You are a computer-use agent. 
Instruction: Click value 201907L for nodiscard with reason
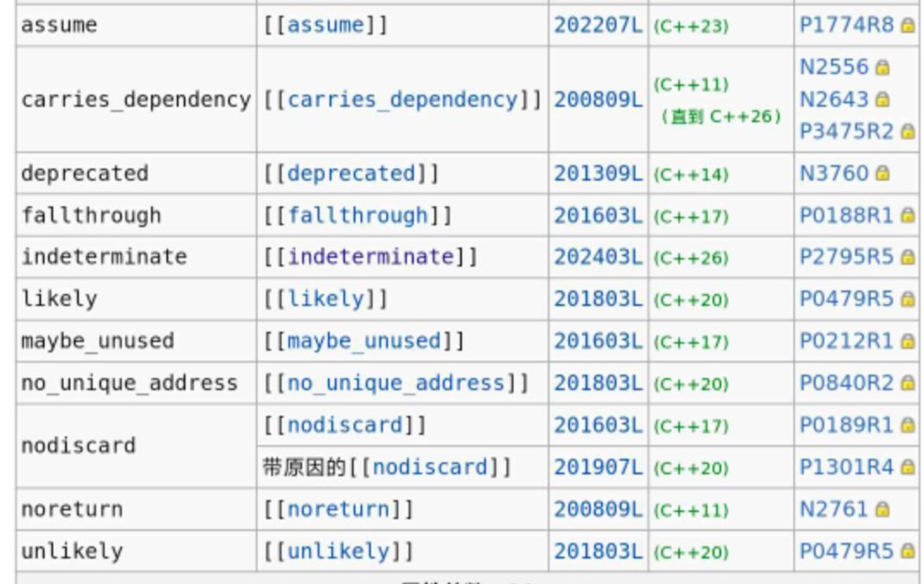pyautogui.click(x=599, y=467)
